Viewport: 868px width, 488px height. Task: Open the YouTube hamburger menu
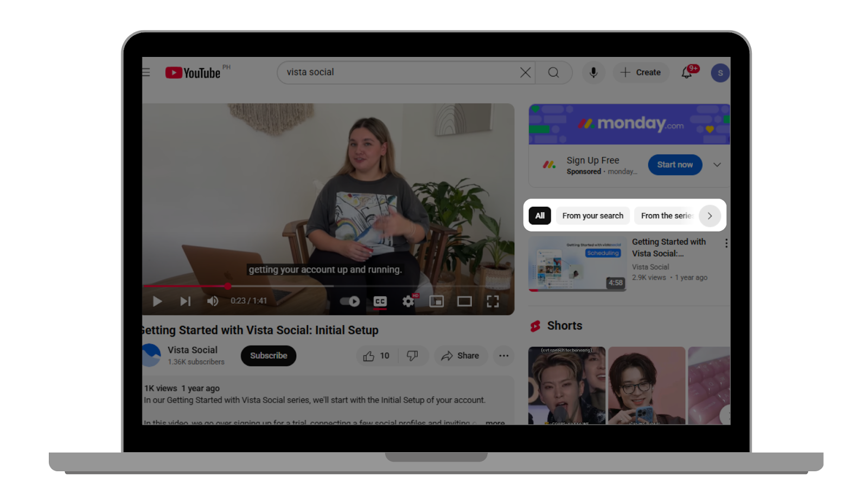[146, 72]
